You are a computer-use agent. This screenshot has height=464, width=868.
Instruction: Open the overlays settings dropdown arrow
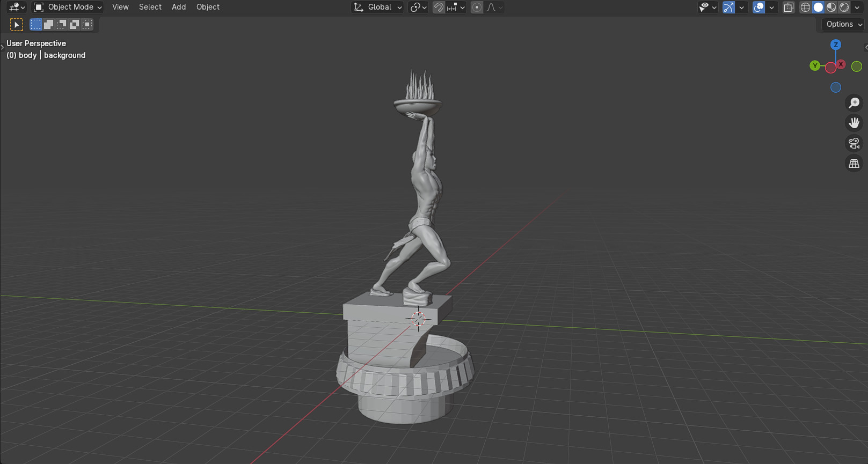771,7
